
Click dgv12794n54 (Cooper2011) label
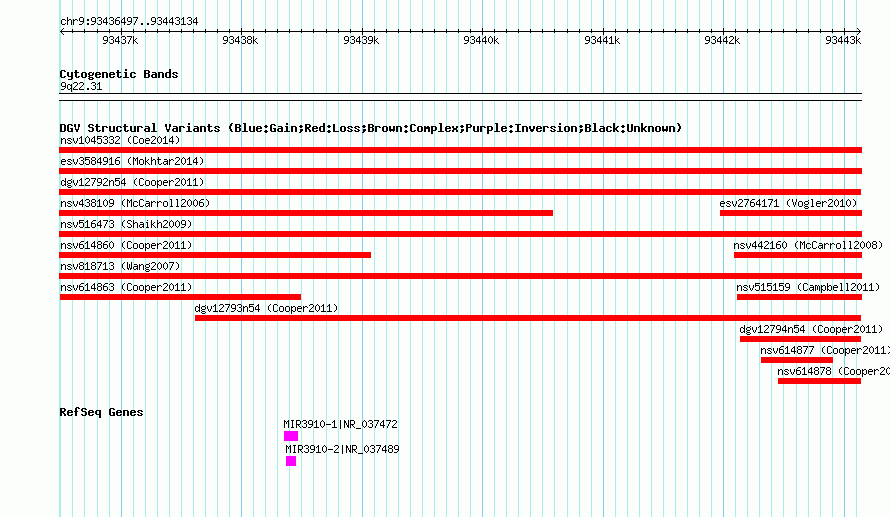(811, 329)
